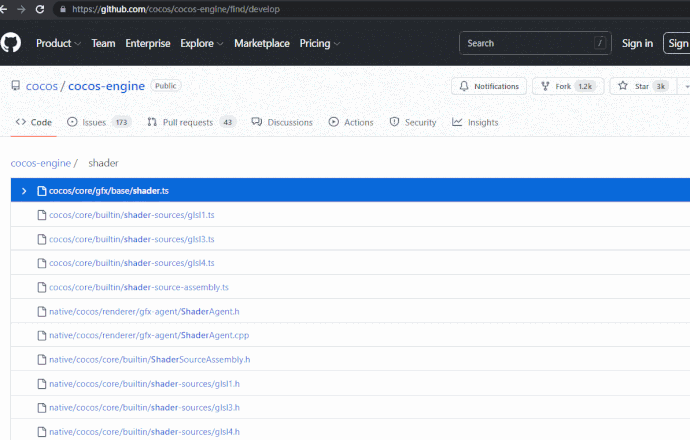Open ShaderSourceAssembly.h file result
The image size is (690, 440).
point(150,359)
